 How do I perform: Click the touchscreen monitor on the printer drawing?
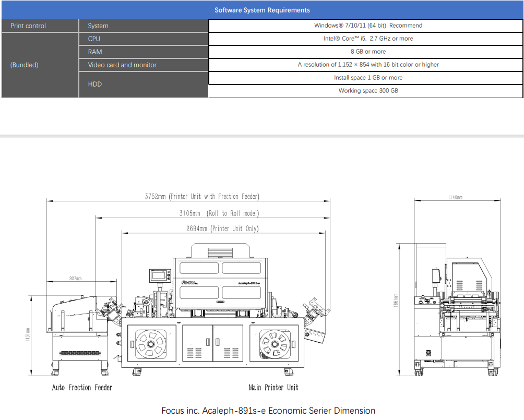[160, 275]
